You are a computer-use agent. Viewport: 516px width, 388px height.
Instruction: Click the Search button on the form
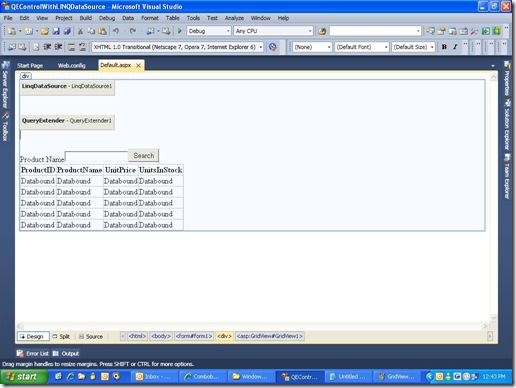144,156
